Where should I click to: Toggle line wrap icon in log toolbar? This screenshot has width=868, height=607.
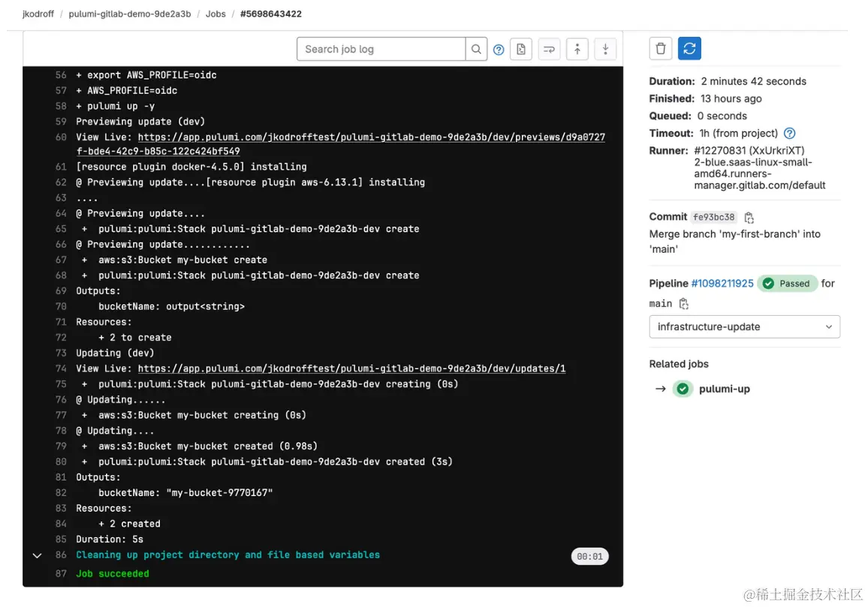[x=549, y=50]
